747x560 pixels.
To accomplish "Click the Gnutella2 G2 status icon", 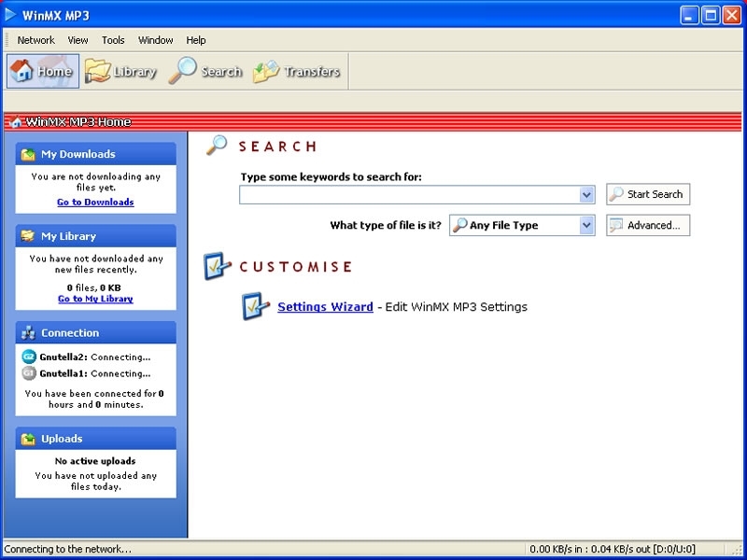I will coord(29,357).
